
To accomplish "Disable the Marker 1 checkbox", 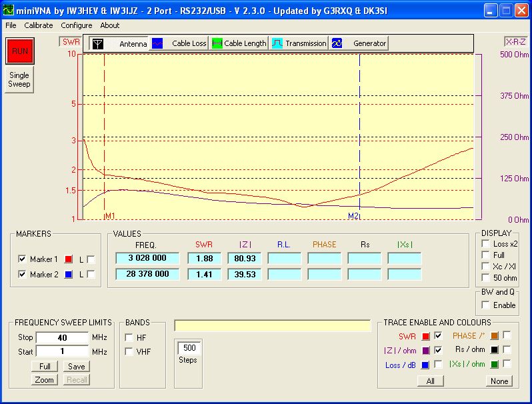I will (x=22, y=259).
